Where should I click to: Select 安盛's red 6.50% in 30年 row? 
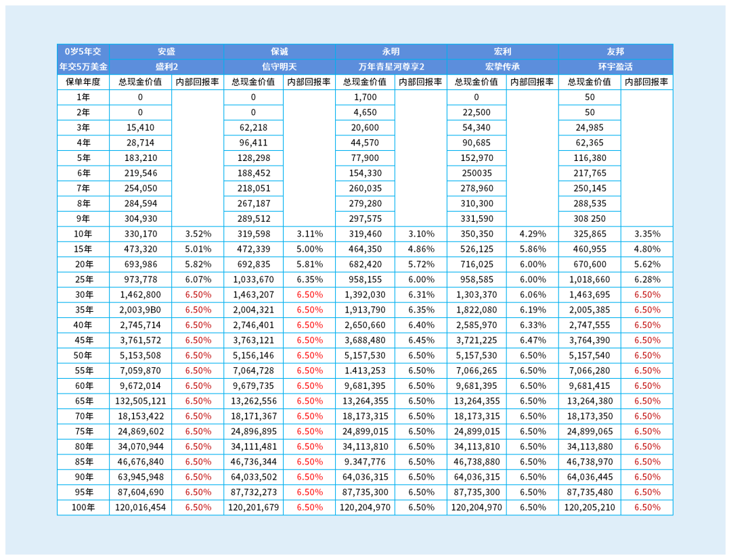pyautogui.click(x=198, y=294)
